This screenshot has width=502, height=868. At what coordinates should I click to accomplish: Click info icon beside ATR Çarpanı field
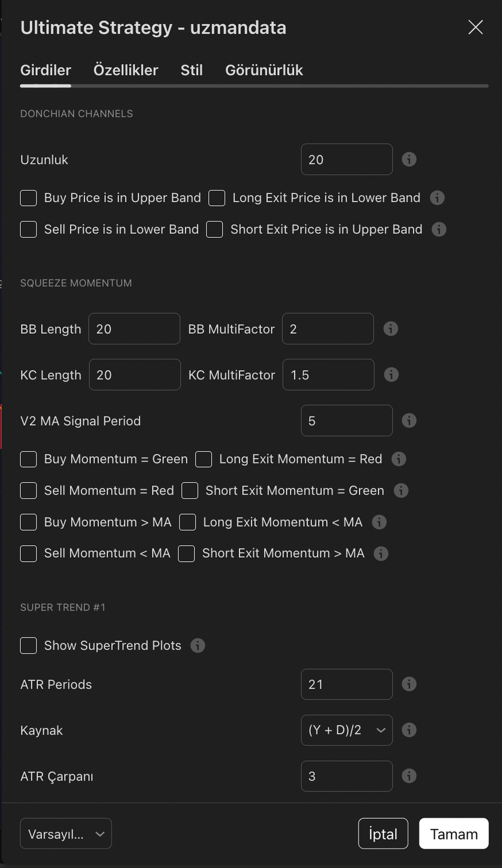tap(409, 776)
